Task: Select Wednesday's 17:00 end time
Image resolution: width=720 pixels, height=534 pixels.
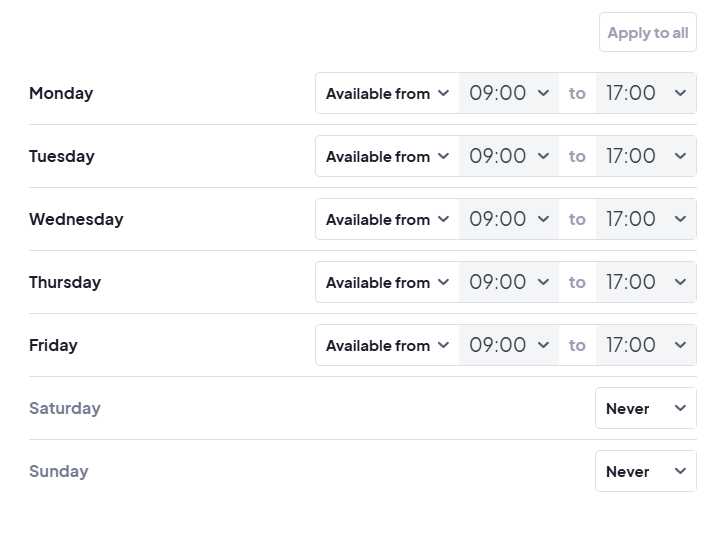Action: pos(646,220)
